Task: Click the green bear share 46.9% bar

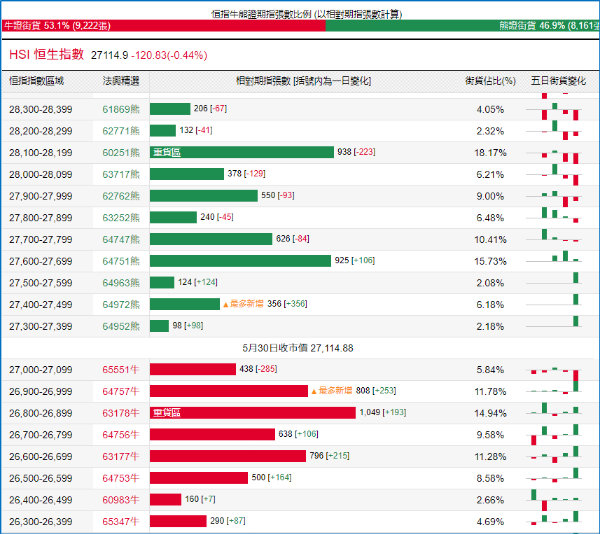Action: tap(462, 26)
